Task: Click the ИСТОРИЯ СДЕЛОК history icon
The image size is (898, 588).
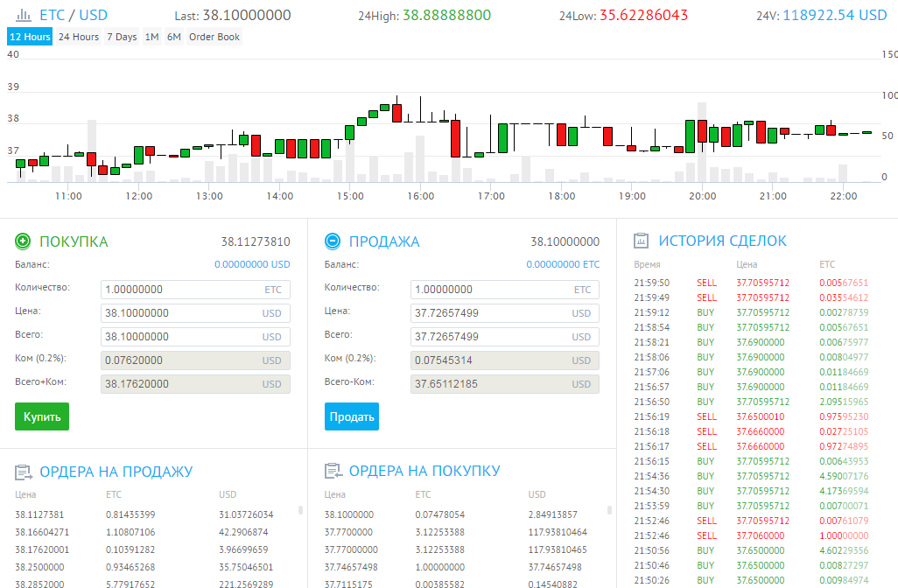Action: click(x=642, y=241)
